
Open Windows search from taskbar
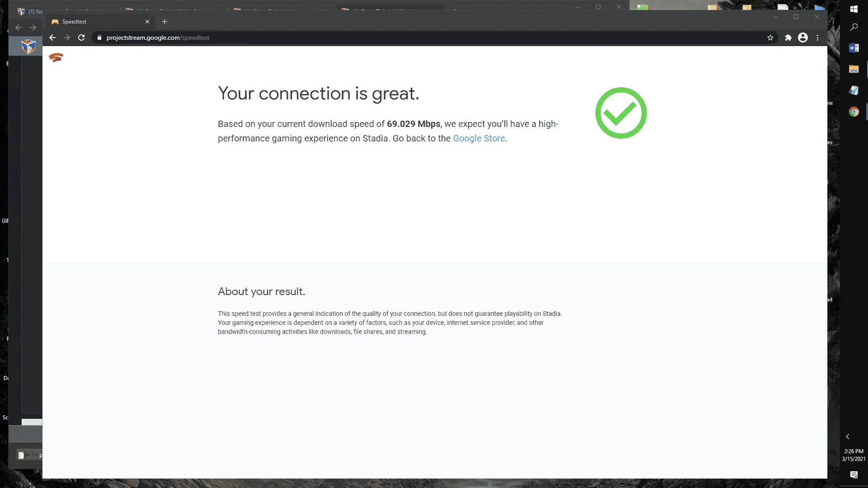pos(854,27)
